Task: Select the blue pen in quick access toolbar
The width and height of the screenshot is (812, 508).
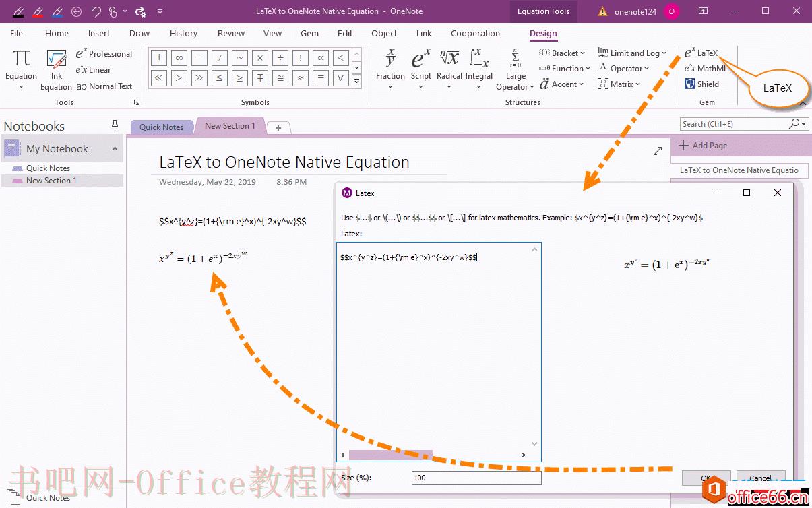Action: pos(57,11)
